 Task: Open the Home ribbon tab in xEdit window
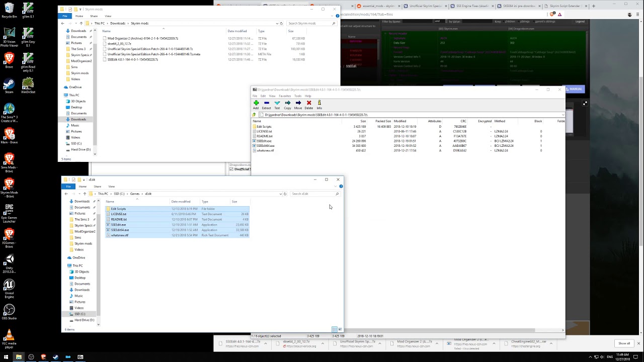(x=83, y=187)
